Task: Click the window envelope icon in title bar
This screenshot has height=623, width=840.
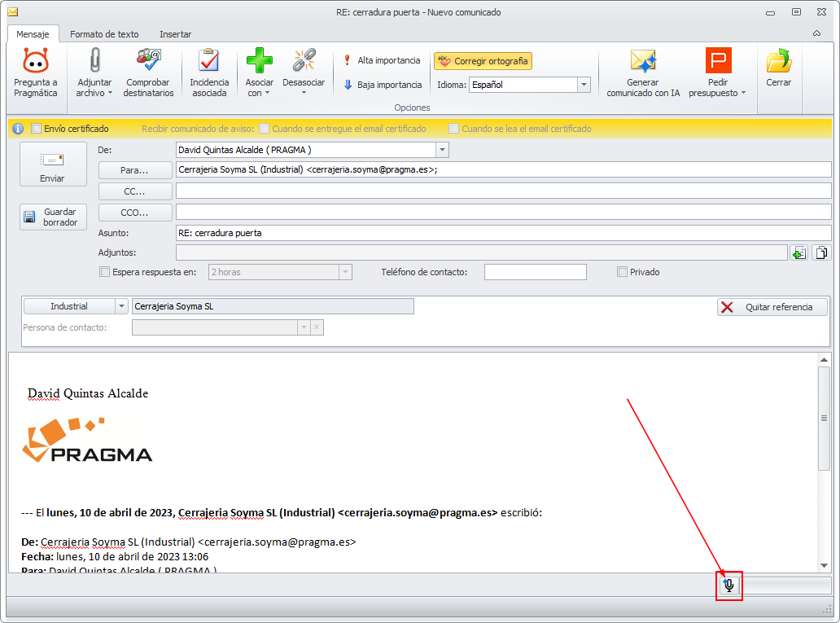Action: click(13, 11)
